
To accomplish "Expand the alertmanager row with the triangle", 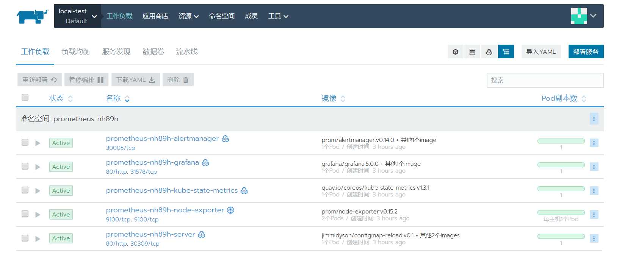I will pyautogui.click(x=38, y=143).
